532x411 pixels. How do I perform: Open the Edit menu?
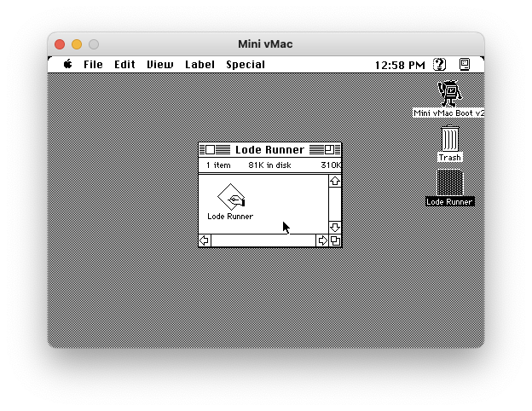124,65
